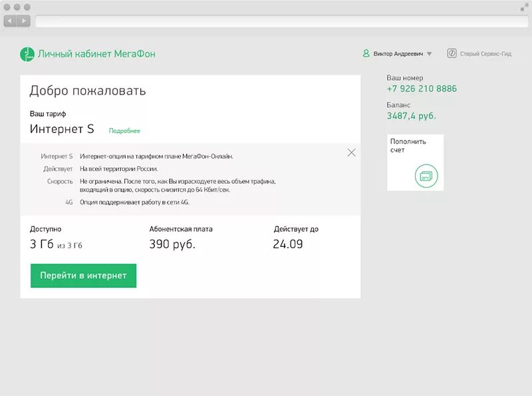The width and height of the screenshot is (532, 396).
Task: Expand the Виктор Андреевич dropdown arrow
Action: tap(429, 54)
